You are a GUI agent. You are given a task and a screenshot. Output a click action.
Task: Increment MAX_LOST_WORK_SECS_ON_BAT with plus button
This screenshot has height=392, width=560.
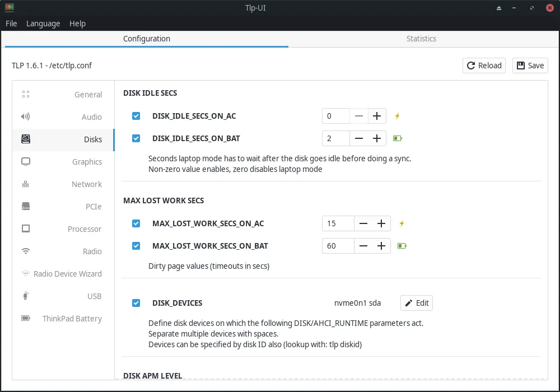click(x=381, y=246)
